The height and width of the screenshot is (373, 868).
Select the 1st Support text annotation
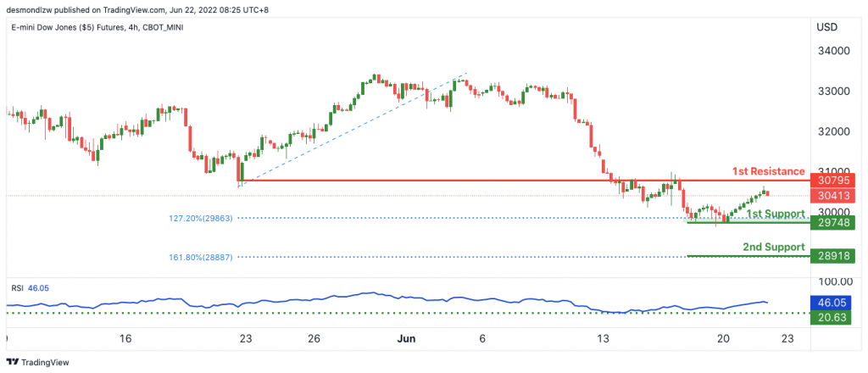[x=775, y=214]
